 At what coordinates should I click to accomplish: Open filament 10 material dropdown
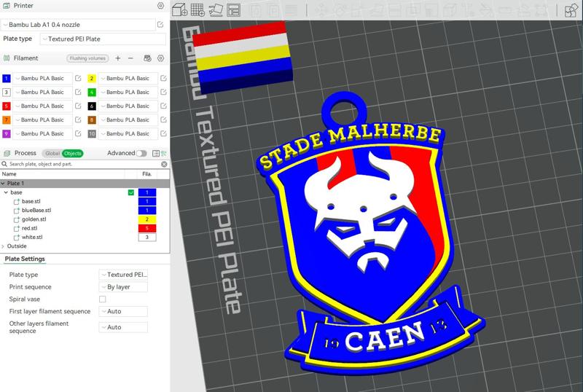coord(128,133)
